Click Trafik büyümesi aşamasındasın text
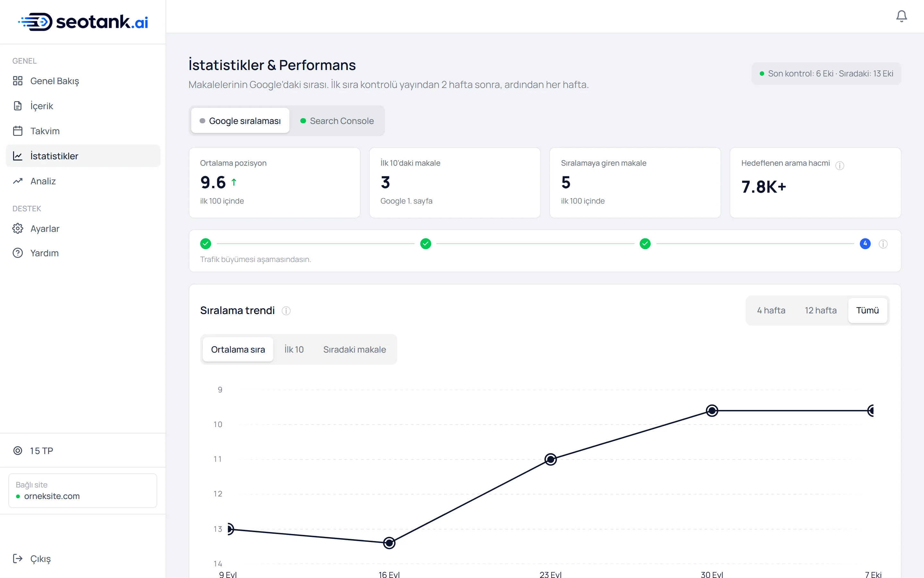 pos(255,259)
